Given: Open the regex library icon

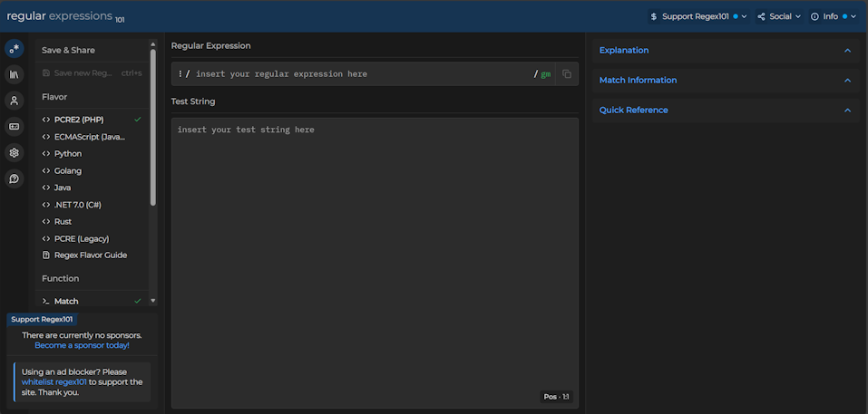Looking at the screenshot, I should (15, 74).
